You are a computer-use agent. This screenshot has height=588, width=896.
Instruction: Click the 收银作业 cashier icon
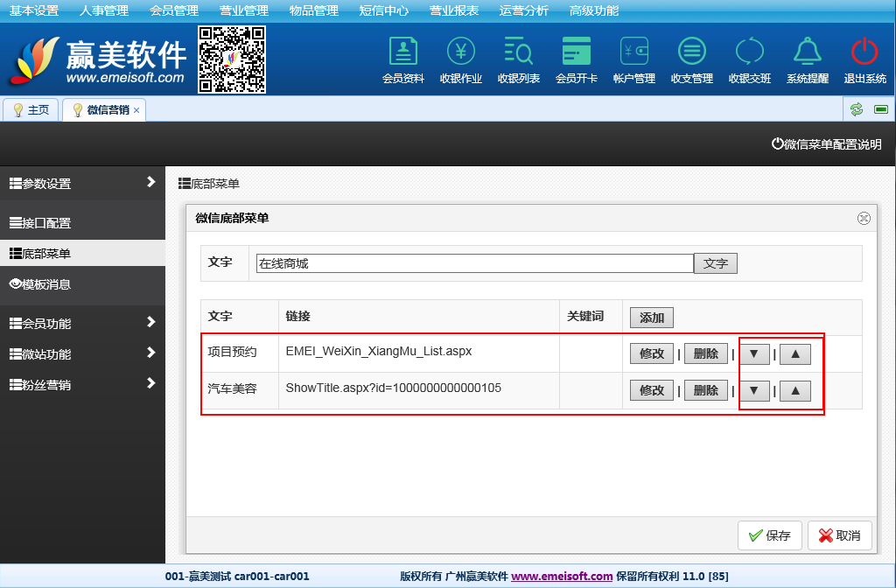pos(461,53)
